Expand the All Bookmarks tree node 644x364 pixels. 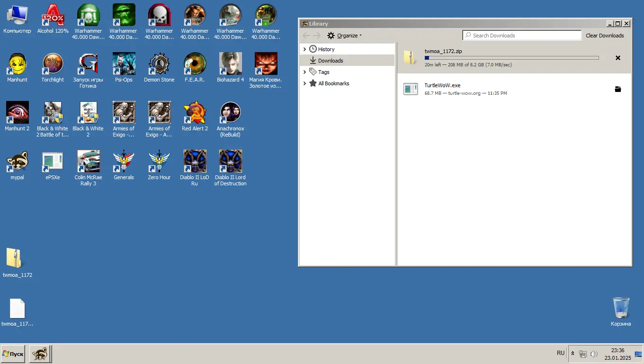coord(304,83)
